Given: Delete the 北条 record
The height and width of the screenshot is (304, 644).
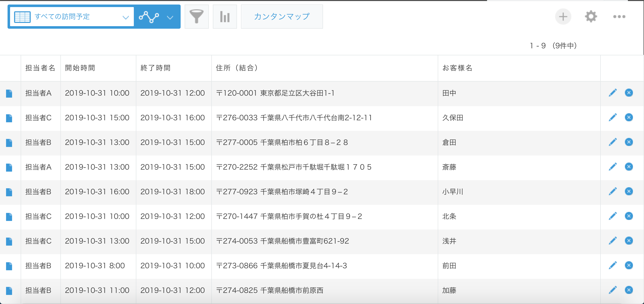Looking at the screenshot, I should click(629, 216).
